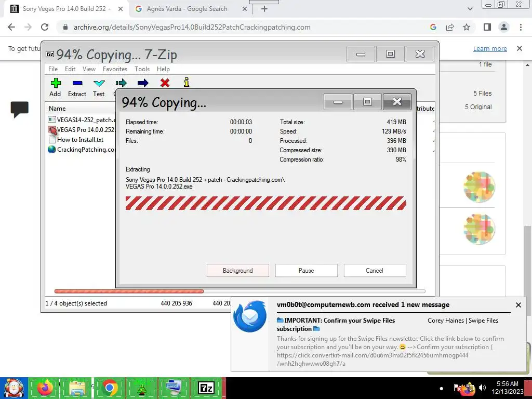Click the 5 Original link on archive page

point(478,107)
